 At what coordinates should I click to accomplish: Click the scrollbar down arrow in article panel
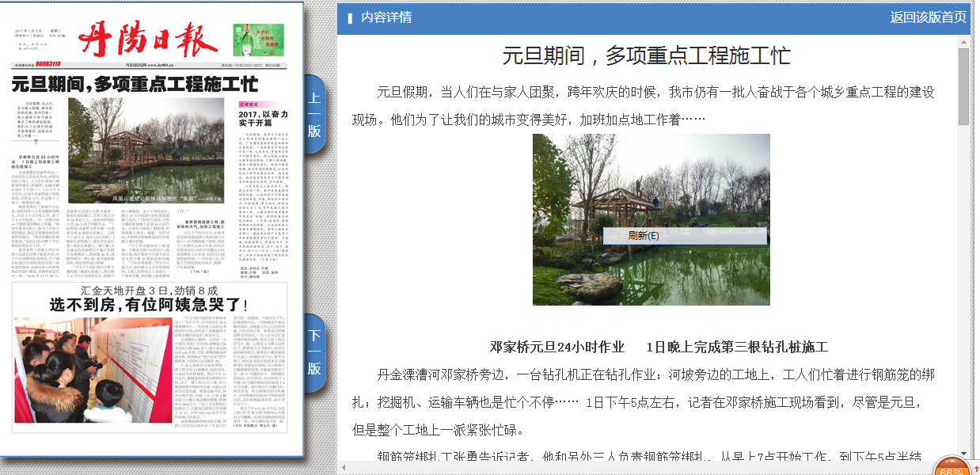963,451
